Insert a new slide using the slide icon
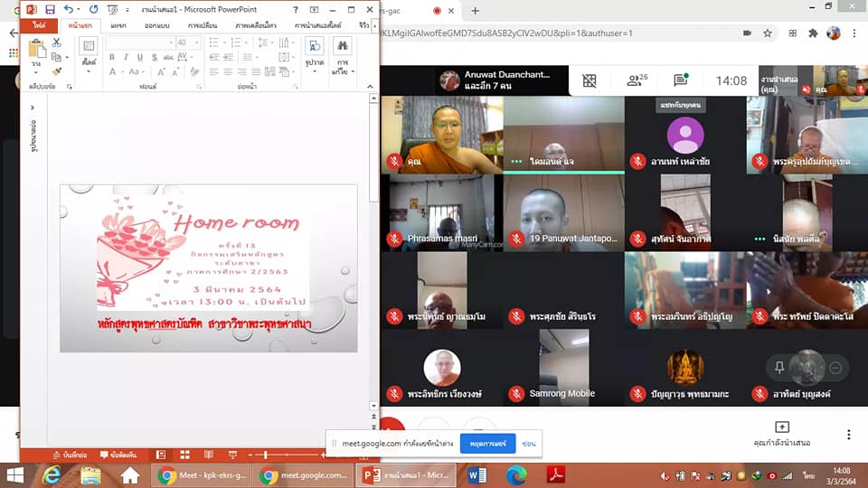868x488 pixels. 89,46
